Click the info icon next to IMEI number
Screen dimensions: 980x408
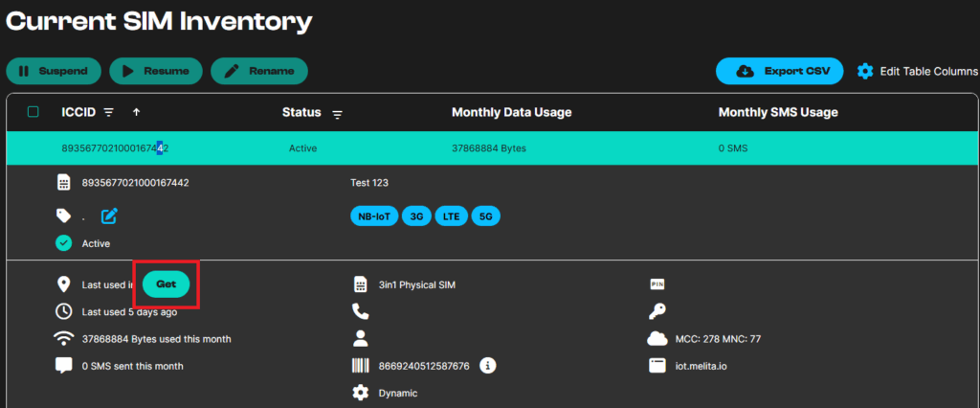488,365
